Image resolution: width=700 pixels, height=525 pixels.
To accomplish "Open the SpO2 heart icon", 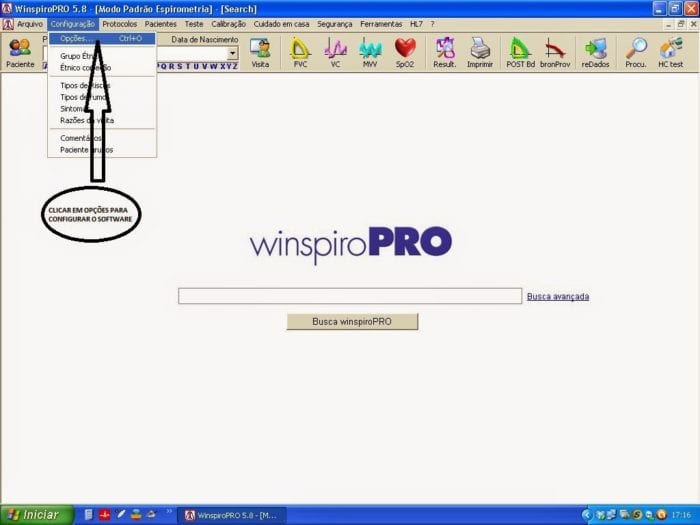I will click(405, 53).
